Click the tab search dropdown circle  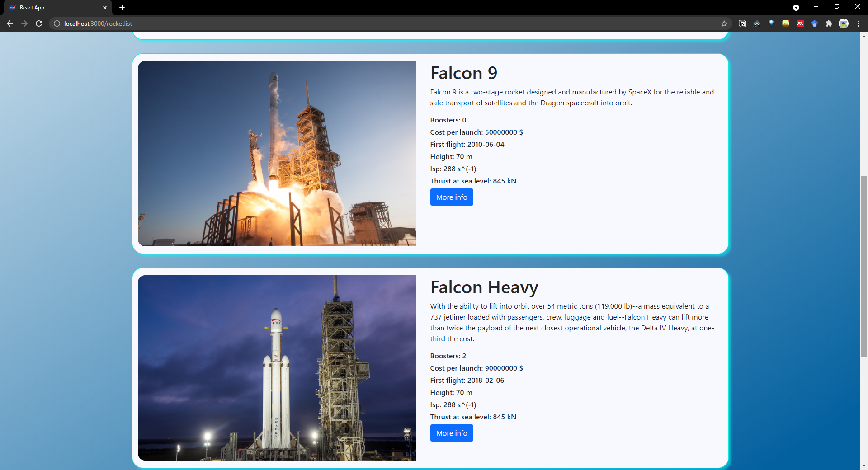796,8
